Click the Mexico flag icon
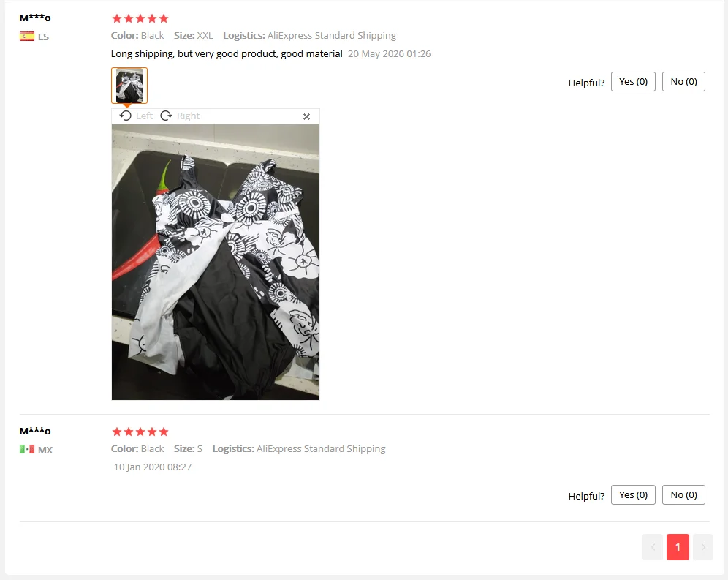 point(27,449)
